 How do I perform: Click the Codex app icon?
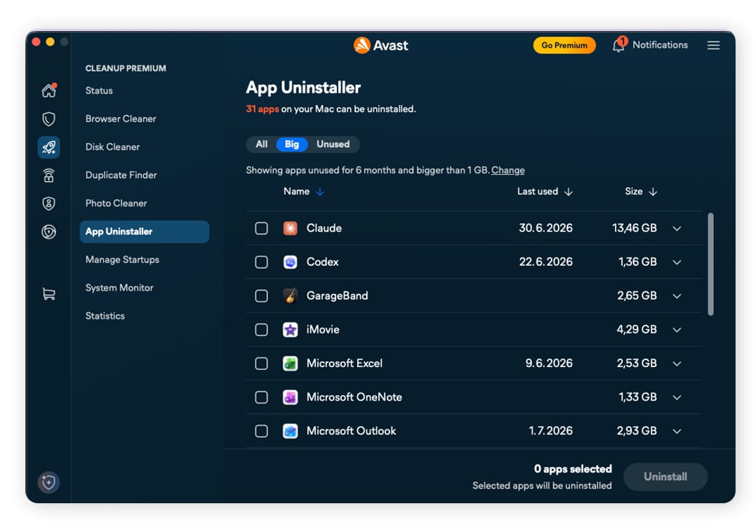tap(290, 262)
